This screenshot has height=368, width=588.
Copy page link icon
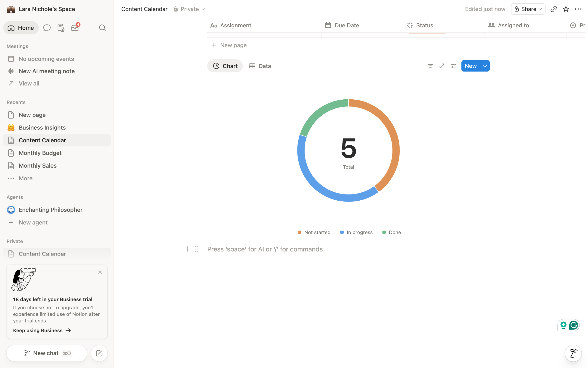[554, 9]
